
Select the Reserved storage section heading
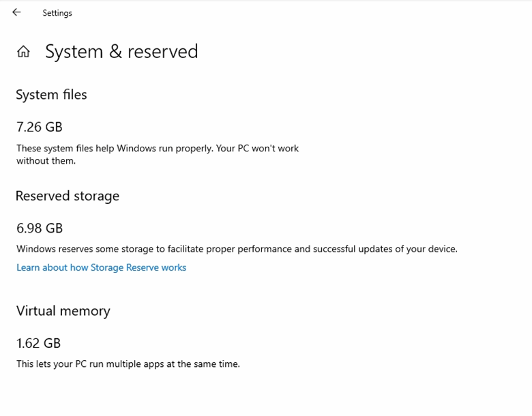67,196
